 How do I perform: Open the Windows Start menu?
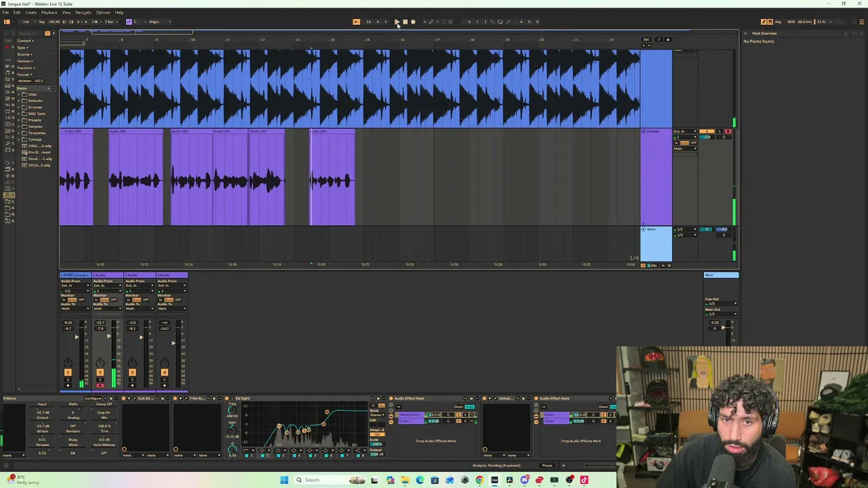283,480
